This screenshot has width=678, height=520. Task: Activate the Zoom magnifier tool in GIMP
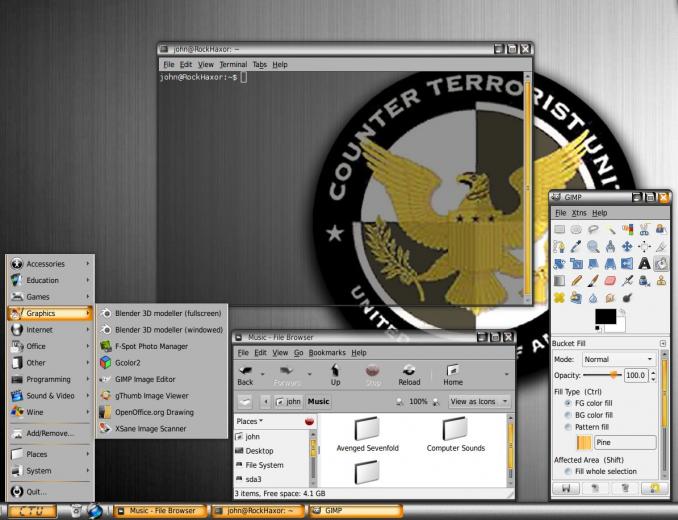[x=593, y=246]
